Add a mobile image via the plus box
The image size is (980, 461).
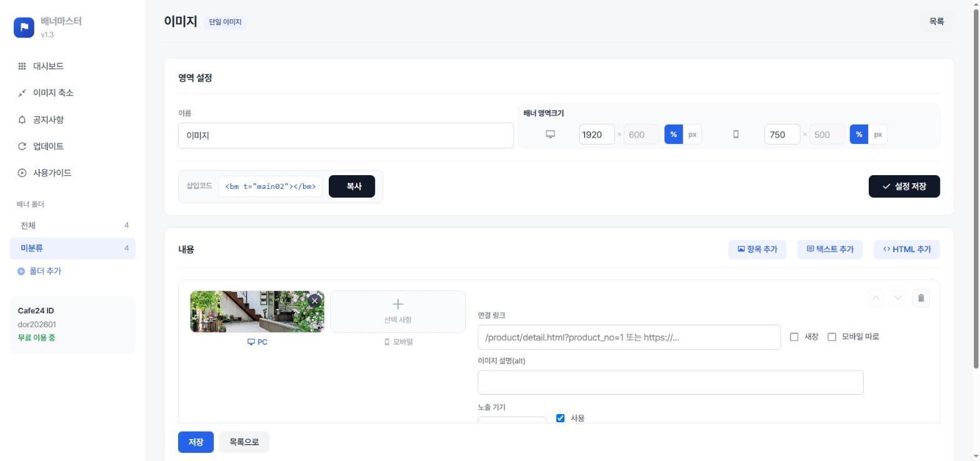click(397, 312)
